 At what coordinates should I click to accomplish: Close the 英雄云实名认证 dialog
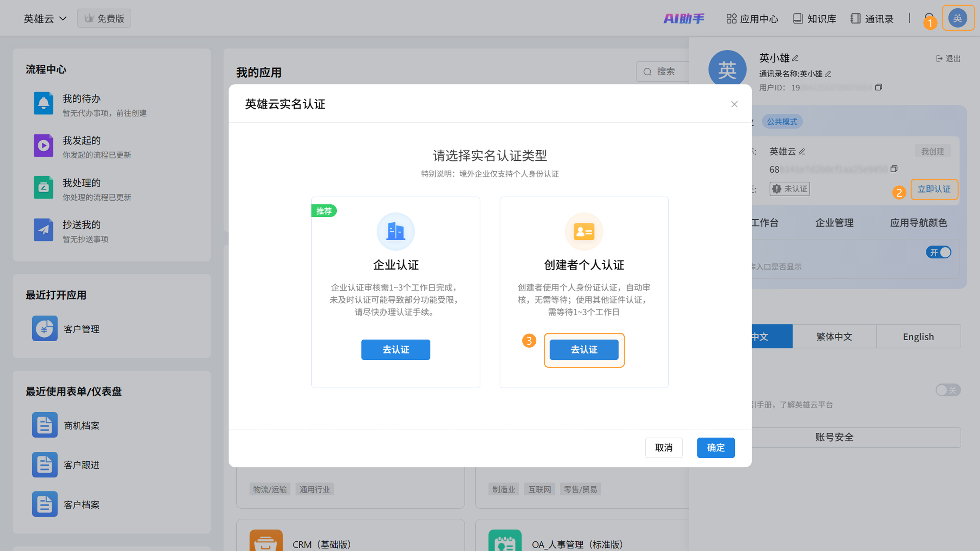[x=734, y=104]
